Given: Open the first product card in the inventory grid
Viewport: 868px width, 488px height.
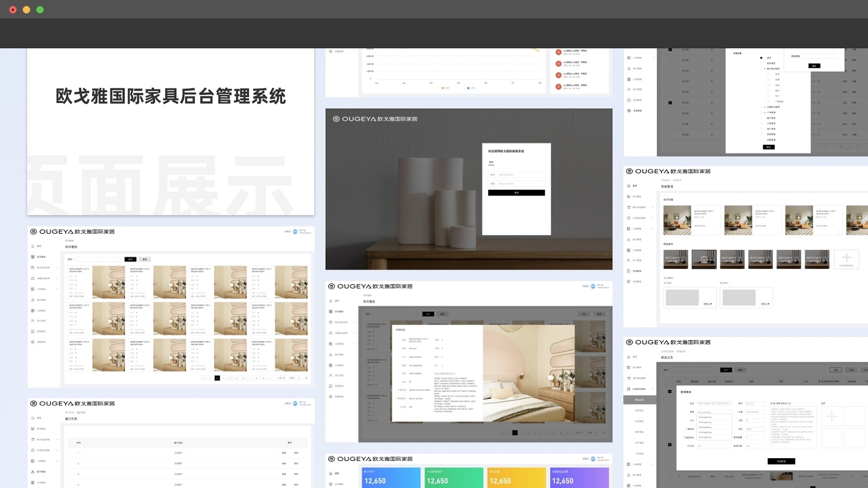Looking at the screenshot, I should [x=97, y=282].
